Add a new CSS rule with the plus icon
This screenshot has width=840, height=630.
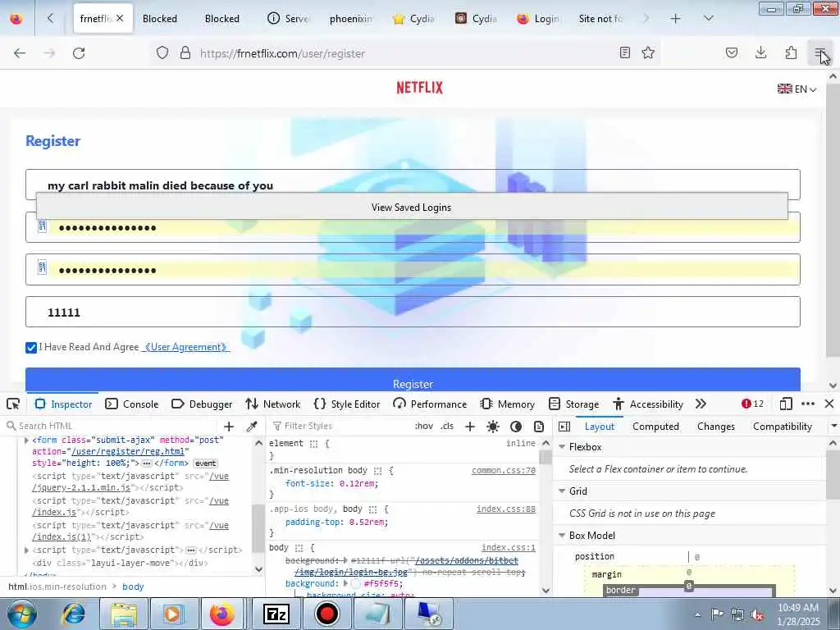point(470,427)
